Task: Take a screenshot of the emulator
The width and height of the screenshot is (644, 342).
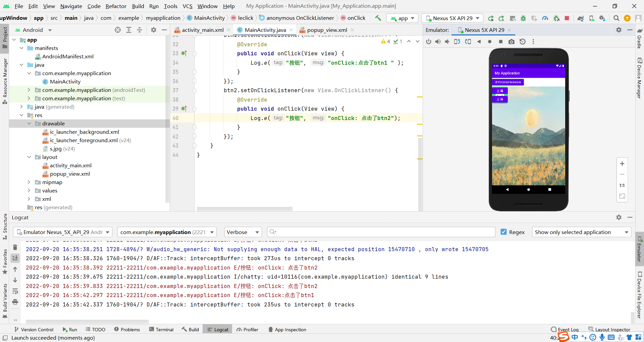Action: click(x=511, y=42)
